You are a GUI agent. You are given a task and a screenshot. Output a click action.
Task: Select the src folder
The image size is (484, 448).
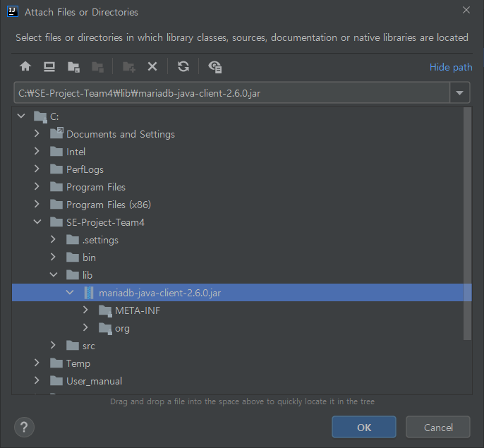click(80, 346)
